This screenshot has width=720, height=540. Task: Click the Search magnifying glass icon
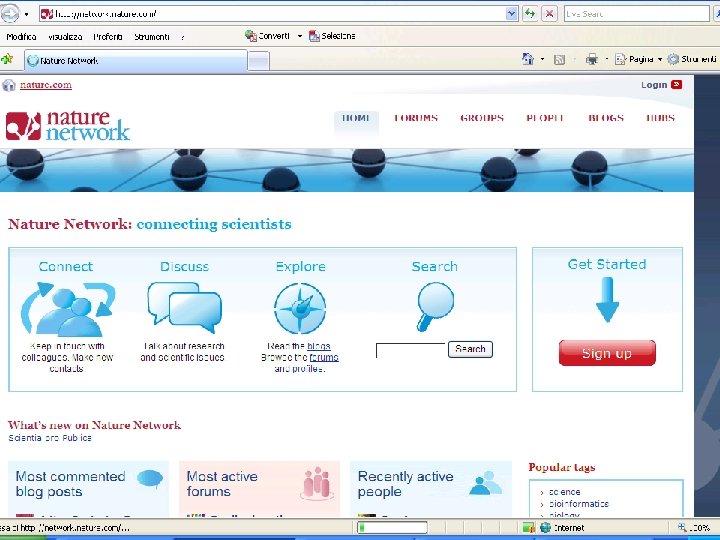click(435, 306)
